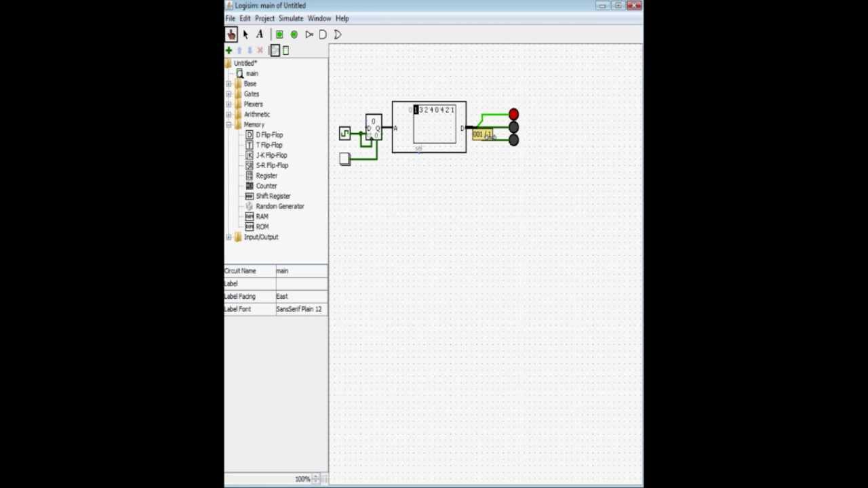868x488 pixels.
Task: Click the middle dark LED on canvas
Action: click(x=513, y=127)
